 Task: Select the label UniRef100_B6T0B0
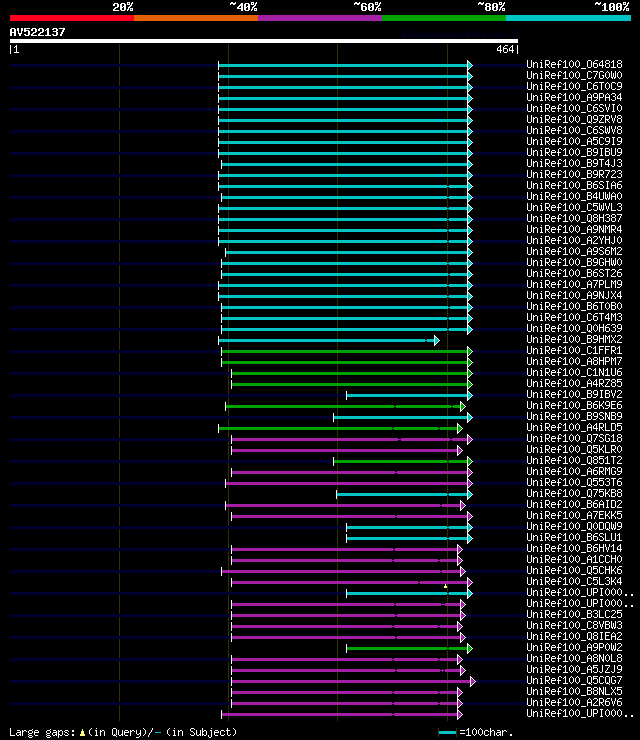[x=574, y=306]
